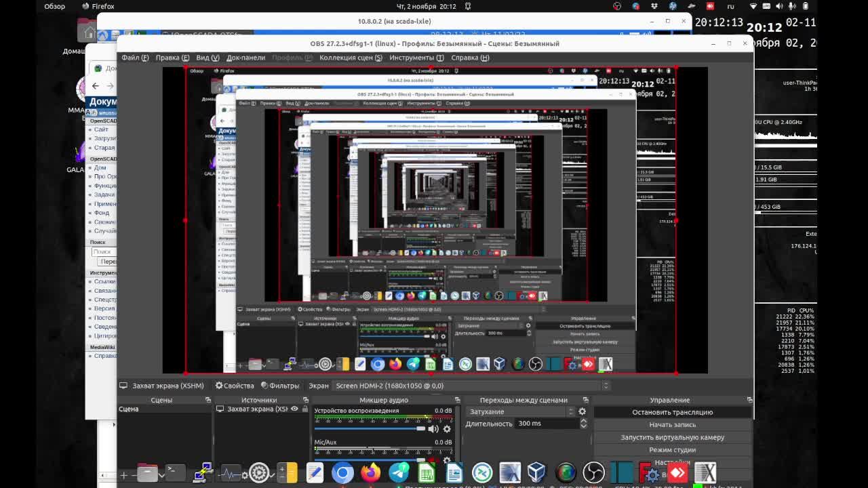The width and height of the screenshot is (868, 488).
Task: Launch the text editor from the dock
Action: [315, 472]
